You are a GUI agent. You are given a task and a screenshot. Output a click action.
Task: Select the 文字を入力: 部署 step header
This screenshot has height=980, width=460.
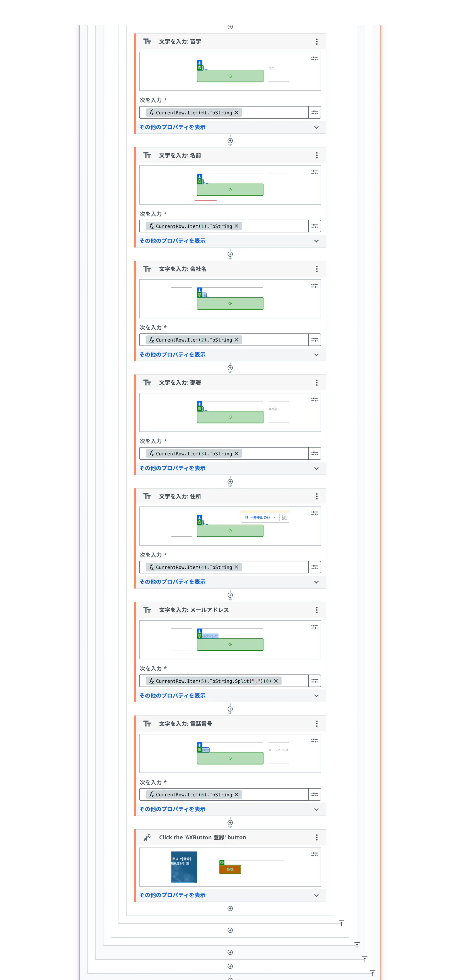click(x=230, y=382)
